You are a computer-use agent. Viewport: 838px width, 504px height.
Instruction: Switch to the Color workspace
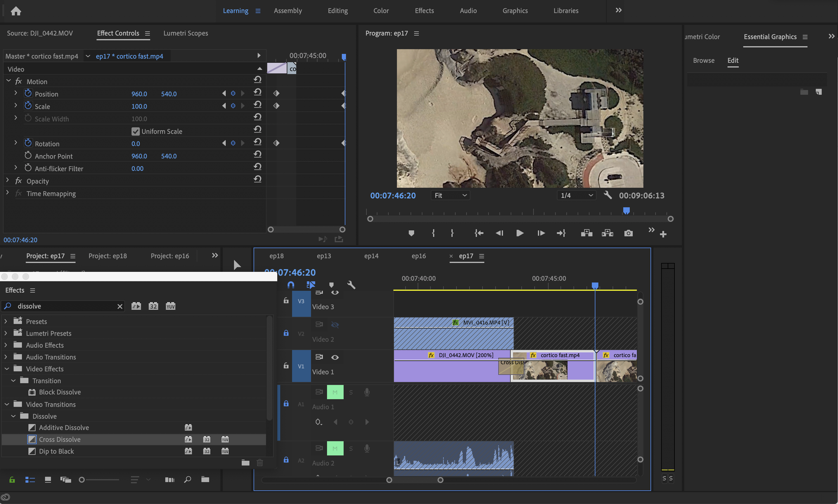click(x=381, y=11)
